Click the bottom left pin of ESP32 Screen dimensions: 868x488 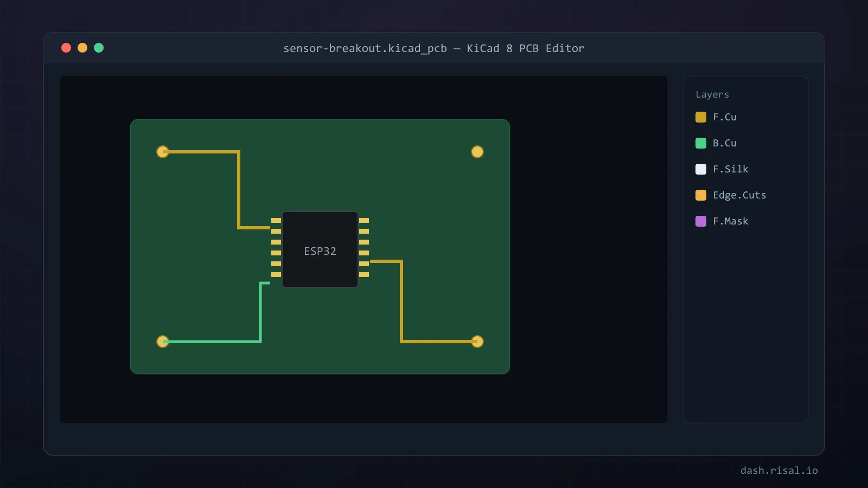point(276,275)
